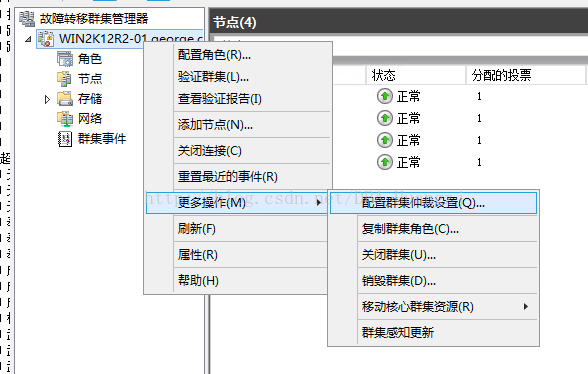
Task: Select the 网络 tree item
Action: (90, 119)
